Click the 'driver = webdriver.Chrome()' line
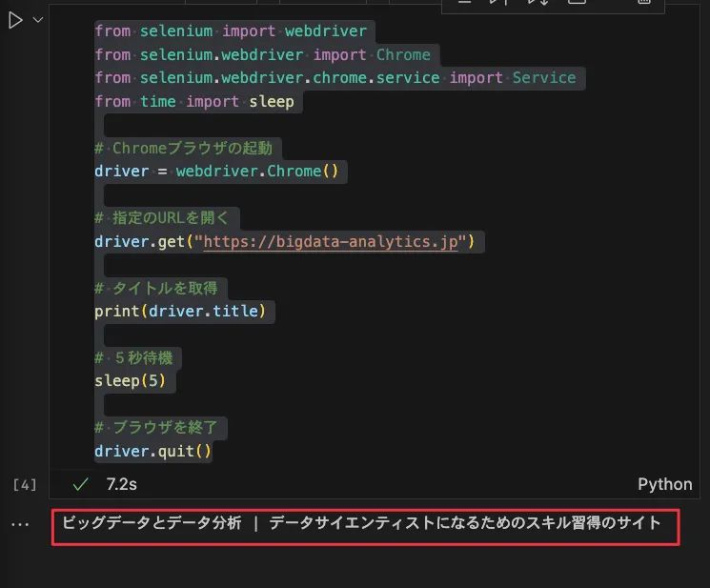Viewport: 710px width, 588px height. (216, 172)
